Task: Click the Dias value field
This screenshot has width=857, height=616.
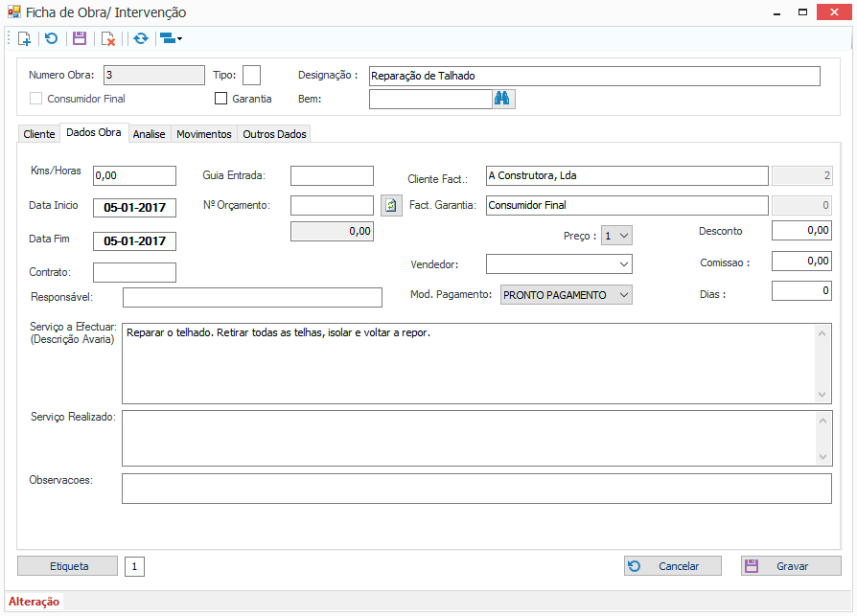Action: tap(801, 290)
